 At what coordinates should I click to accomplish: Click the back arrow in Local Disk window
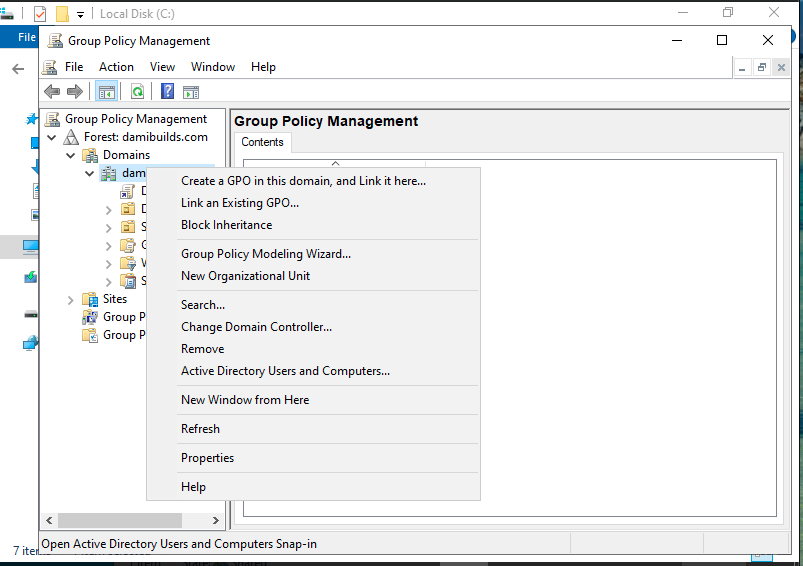coord(18,69)
